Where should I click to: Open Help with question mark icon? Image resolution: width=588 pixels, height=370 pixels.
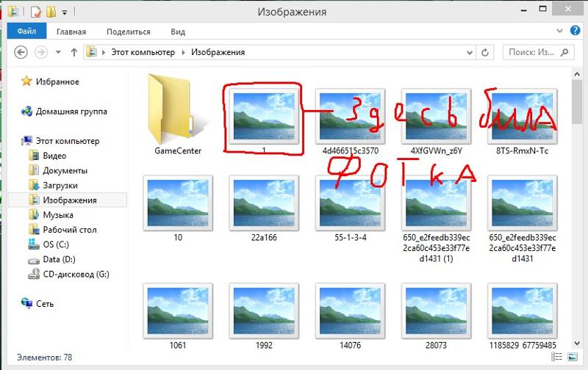click(575, 30)
